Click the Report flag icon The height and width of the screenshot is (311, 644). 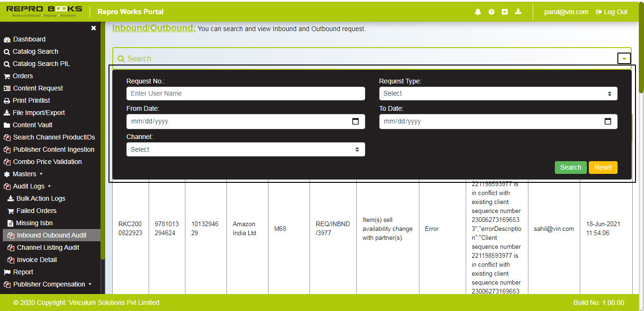tap(7, 272)
